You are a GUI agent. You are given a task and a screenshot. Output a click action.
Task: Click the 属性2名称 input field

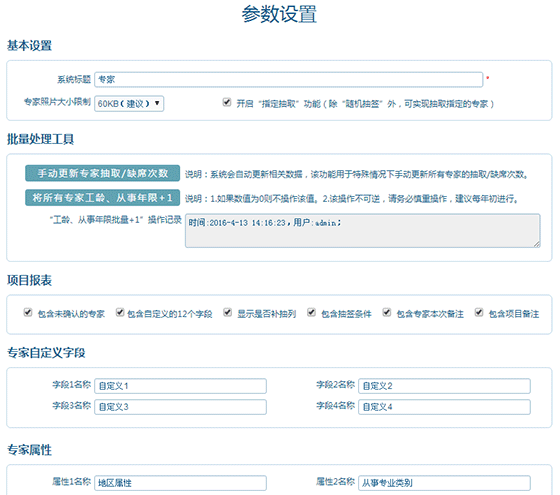[444, 483]
